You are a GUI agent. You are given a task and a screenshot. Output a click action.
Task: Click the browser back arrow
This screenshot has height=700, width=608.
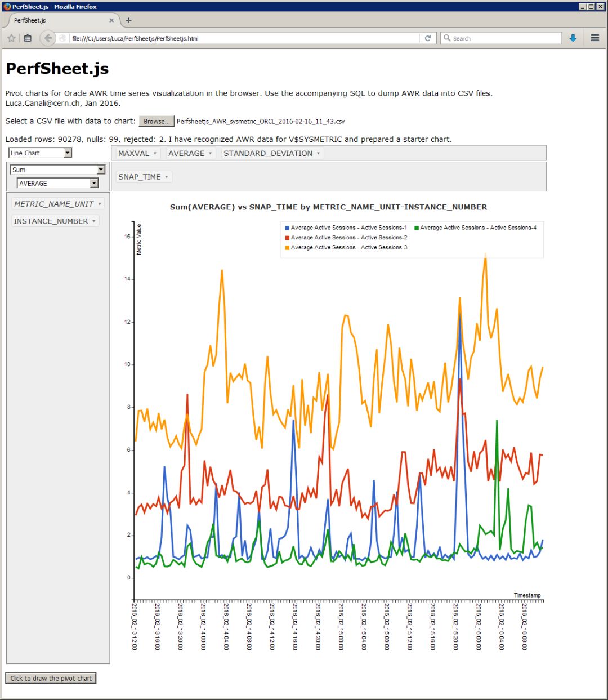[x=48, y=38]
